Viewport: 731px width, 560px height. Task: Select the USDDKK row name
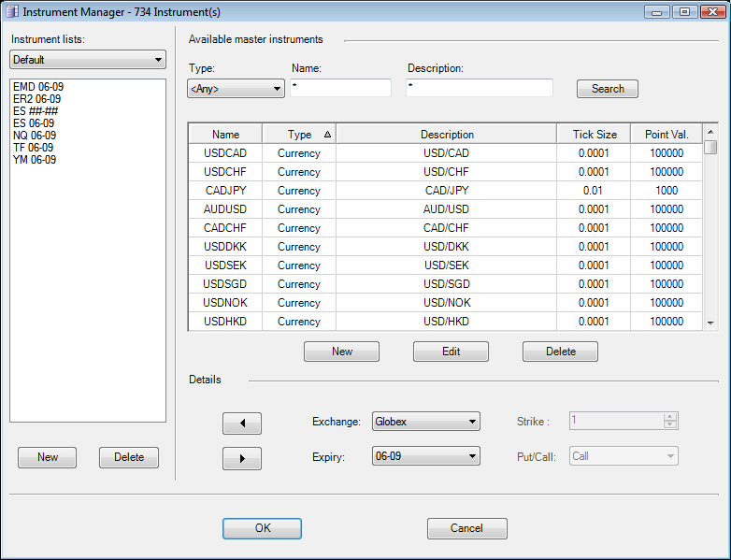(x=225, y=246)
